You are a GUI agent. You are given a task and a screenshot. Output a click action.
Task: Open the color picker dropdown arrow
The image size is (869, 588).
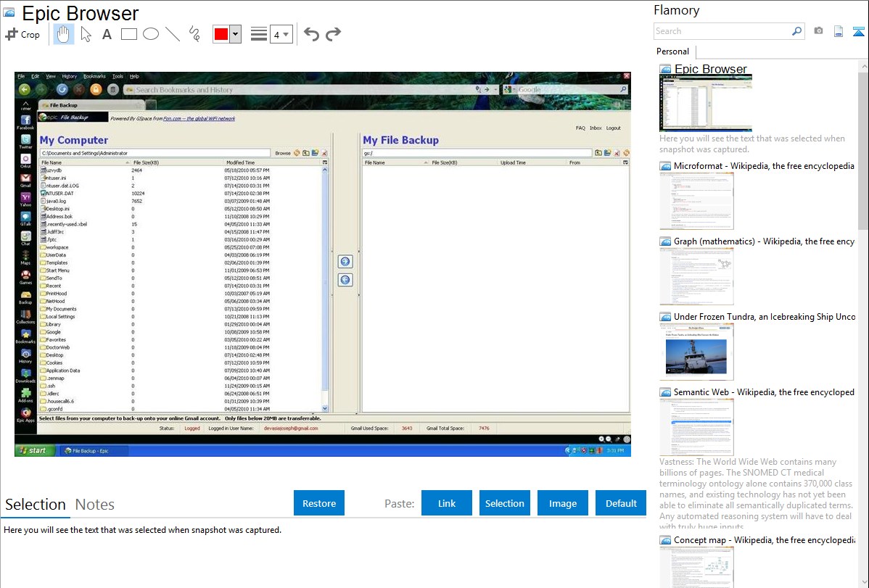[x=235, y=34]
